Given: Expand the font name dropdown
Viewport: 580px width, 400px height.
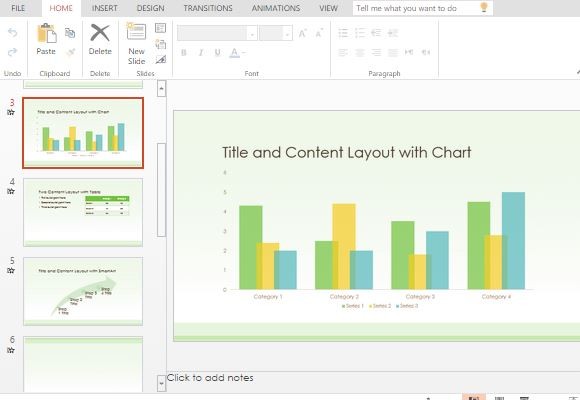Looking at the screenshot, I should point(252,34).
